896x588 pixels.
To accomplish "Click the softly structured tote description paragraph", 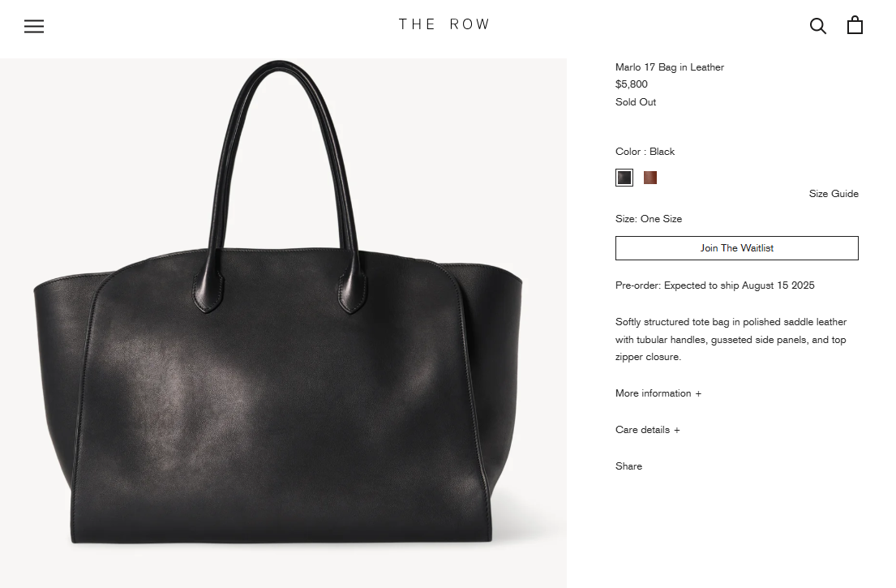I will coord(731,340).
